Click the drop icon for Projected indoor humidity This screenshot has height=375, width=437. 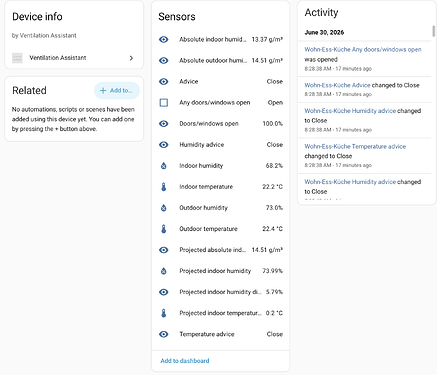click(163, 271)
